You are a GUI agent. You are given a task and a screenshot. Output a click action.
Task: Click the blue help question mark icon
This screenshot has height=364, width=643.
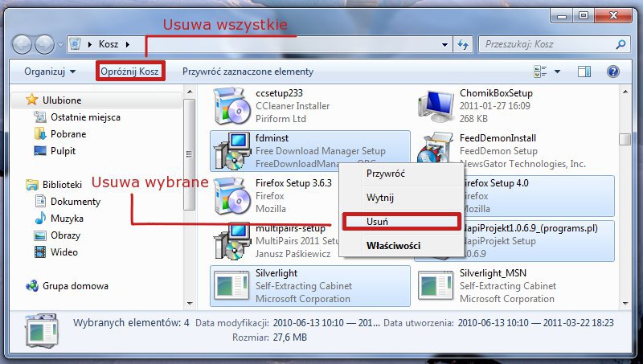[612, 72]
